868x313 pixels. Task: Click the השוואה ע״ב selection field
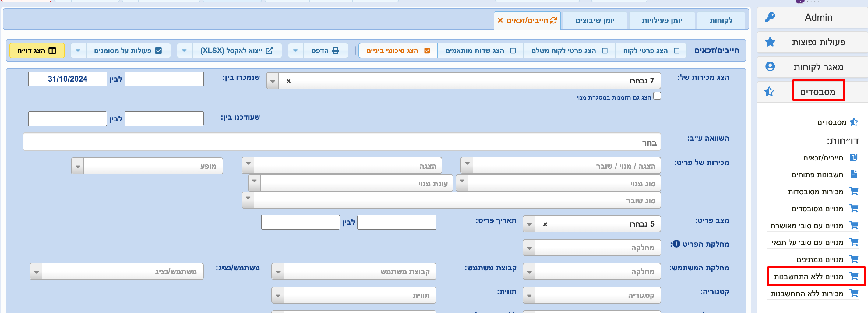coord(342,142)
